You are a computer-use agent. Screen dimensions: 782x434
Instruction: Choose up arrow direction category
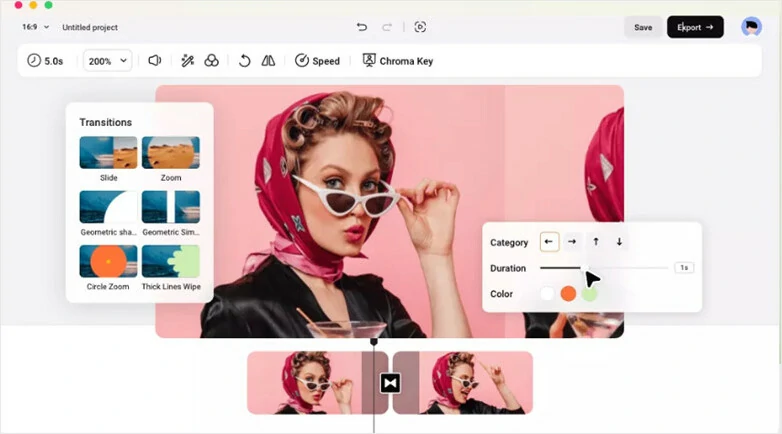coord(596,242)
